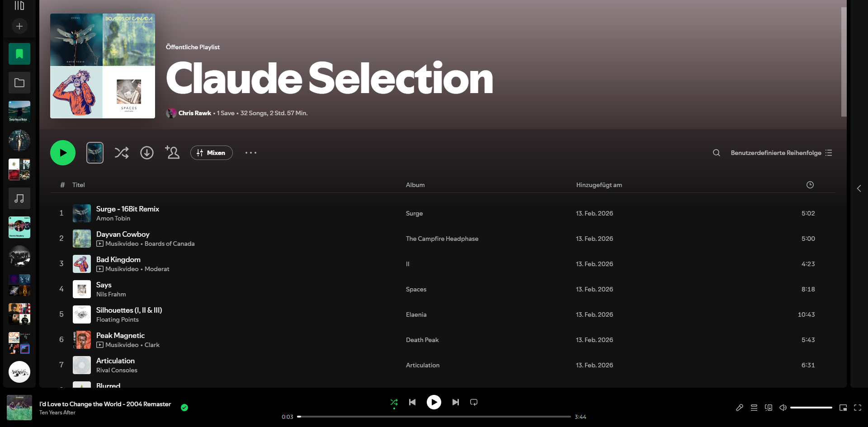The image size is (868, 427).
Task: Toggle shuffle in the bottom player
Action: (x=394, y=402)
